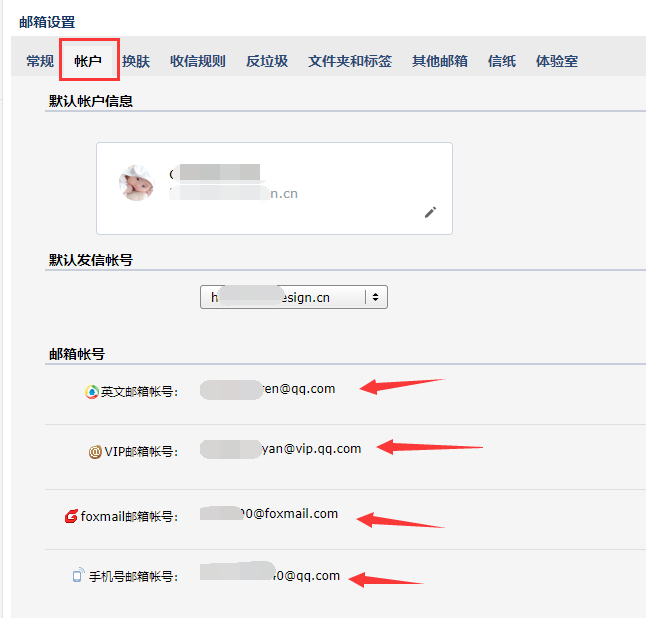Click the QQ icon beside 英文邮箱帐号
Viewport: 646px width, 618px height.
(x=92, y=391)
